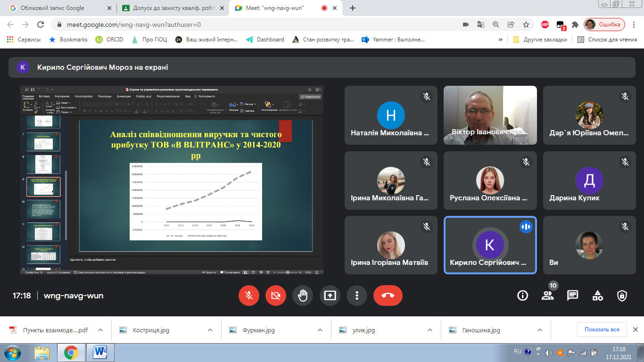The image size is (644, 362).
Task: Leave the call with red hang-up button
Action: 388,296
